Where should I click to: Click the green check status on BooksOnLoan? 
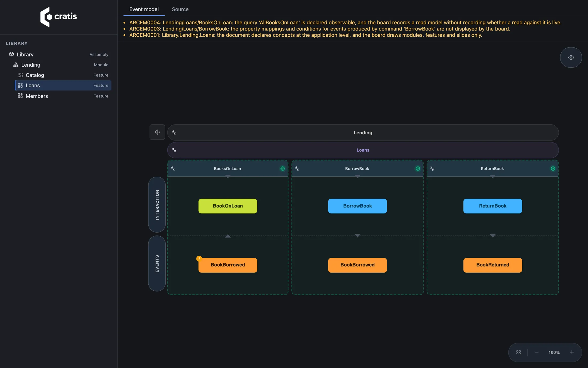[x=283, y=169]
